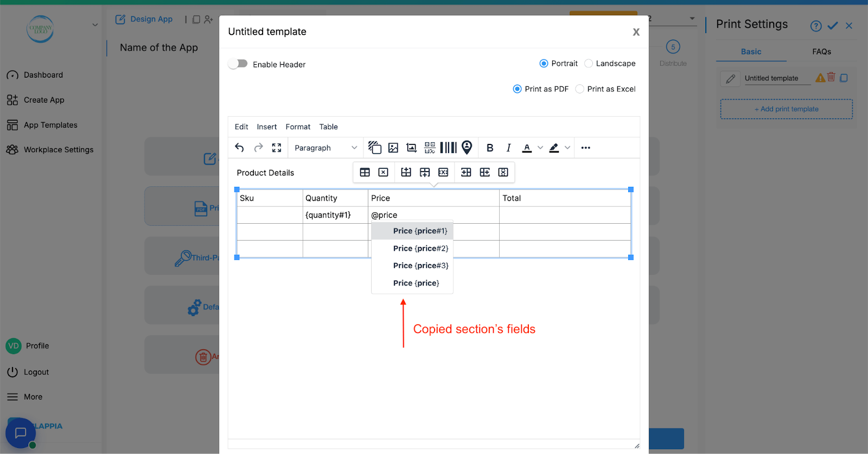
Task: Insert a QR code
Action: coord(430,148)
